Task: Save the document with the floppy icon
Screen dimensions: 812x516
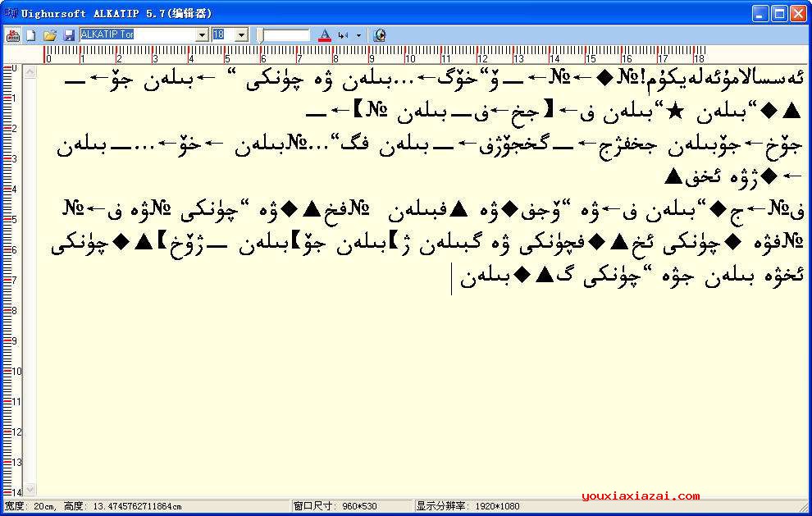Action: pyautogui.click(x=69, y=35)
